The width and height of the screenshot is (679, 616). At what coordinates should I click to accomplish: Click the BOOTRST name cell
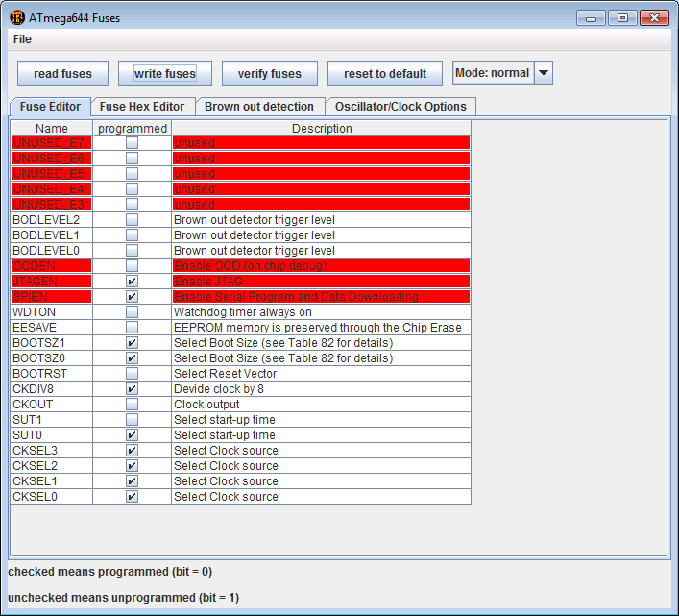(52, 374)
